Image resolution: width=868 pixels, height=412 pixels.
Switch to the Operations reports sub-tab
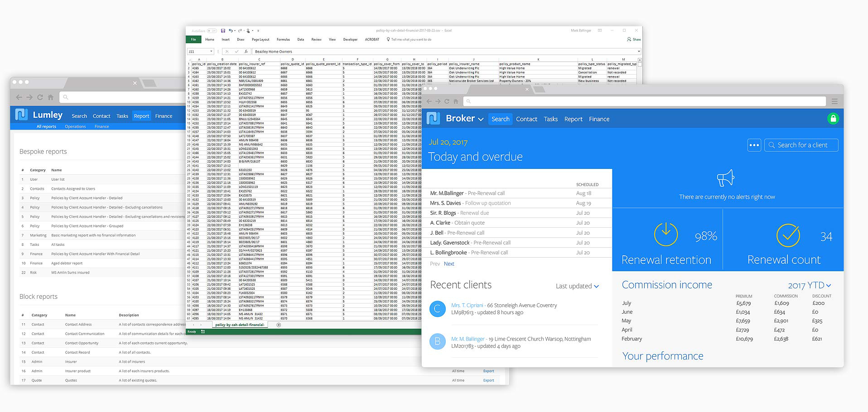pyautogui.click(x=75, y=127)
